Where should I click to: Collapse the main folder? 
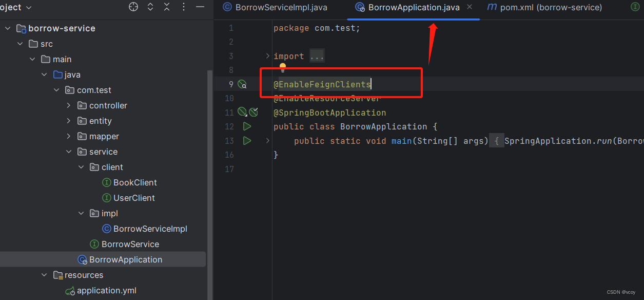[x=32, y=59]
